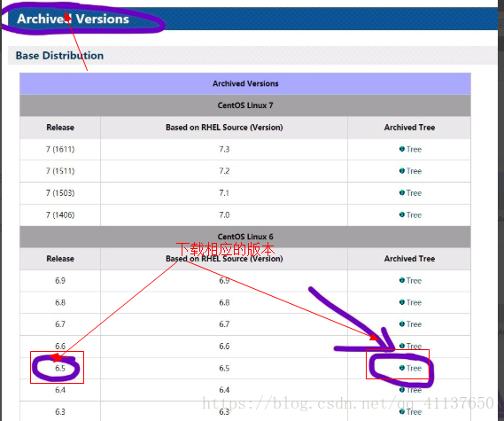Viewport: 504px width, 421px height.
Task: Click the 'Base Distribution' heading
Action: click(x=59, y=55)
